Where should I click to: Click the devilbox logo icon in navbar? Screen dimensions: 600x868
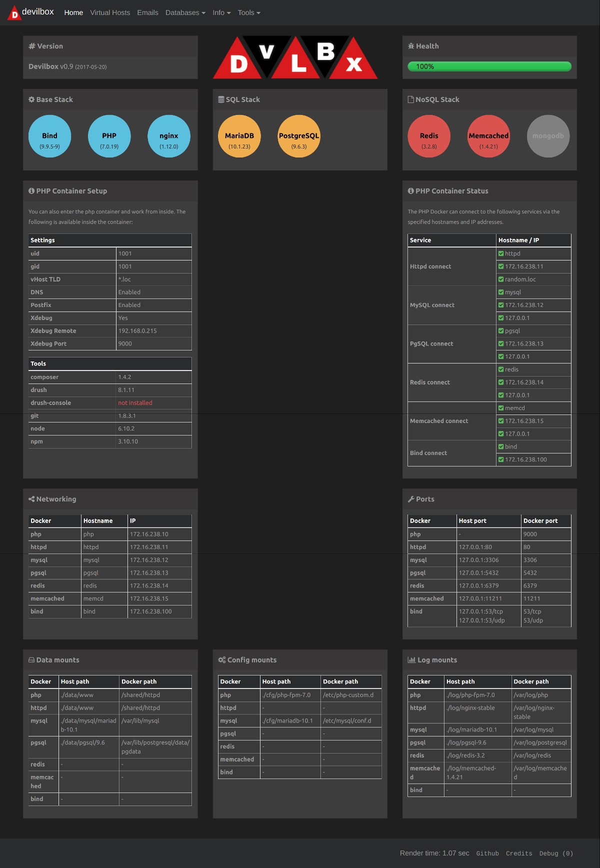click(14, 13)
